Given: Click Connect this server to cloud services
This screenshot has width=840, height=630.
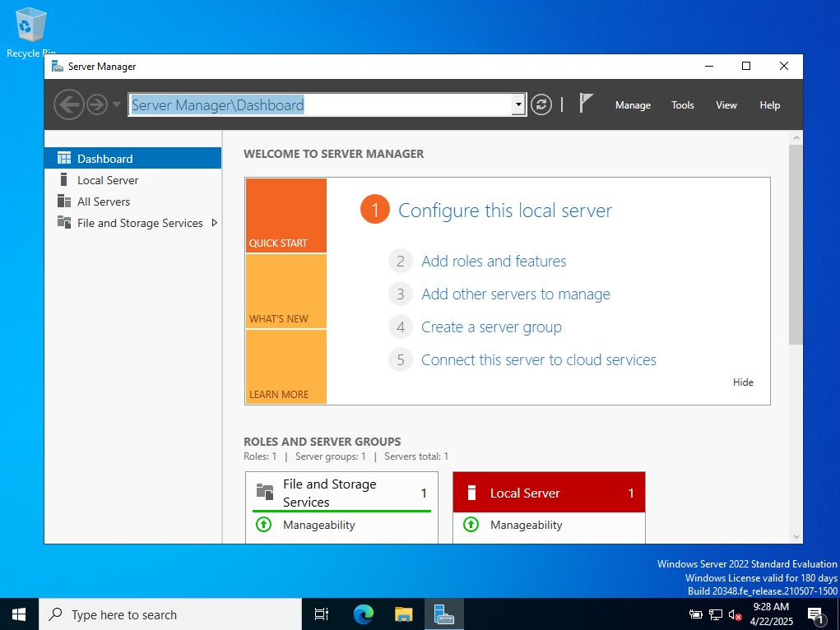Looking at the screenshot, I should pyautogui.click(x=538, y=359).
